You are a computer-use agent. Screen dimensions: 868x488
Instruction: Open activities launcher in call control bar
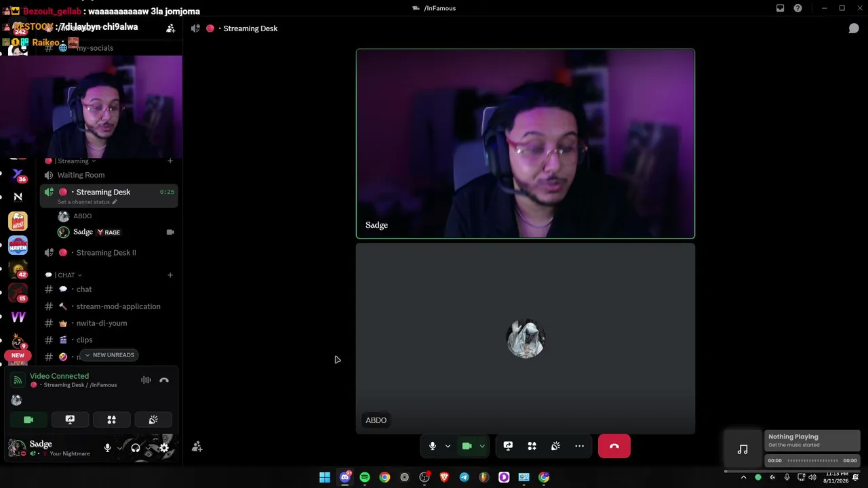532,446
